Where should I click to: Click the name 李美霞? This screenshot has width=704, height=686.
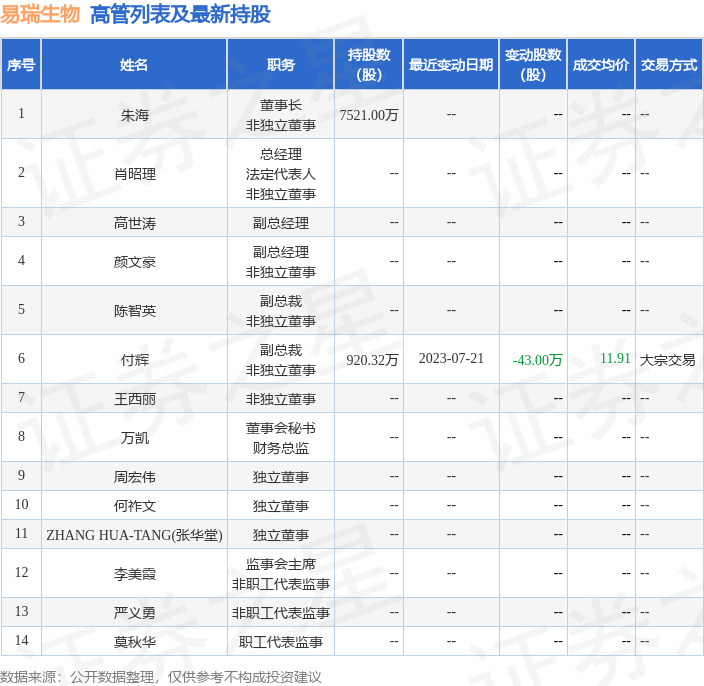(x=134, y=574)
